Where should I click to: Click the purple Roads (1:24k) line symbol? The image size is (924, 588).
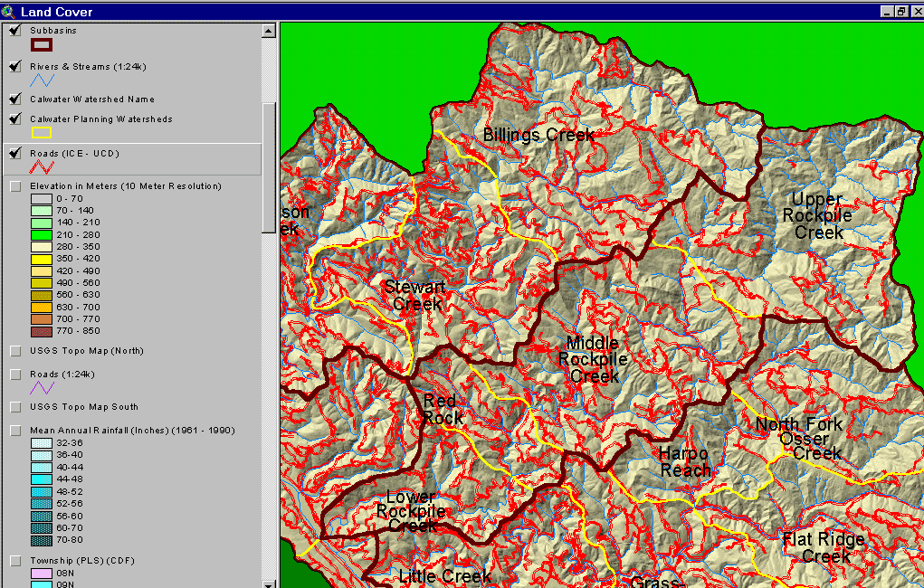click(x=42, y=388)
